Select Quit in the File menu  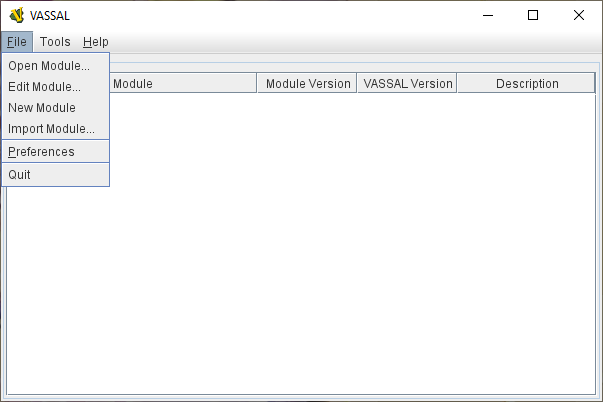pyautogui.click(x=56, y=175)
